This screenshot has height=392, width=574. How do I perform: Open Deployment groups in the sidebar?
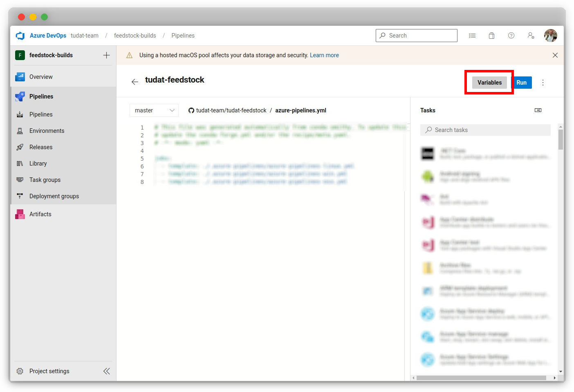click(x=63, y=196)
